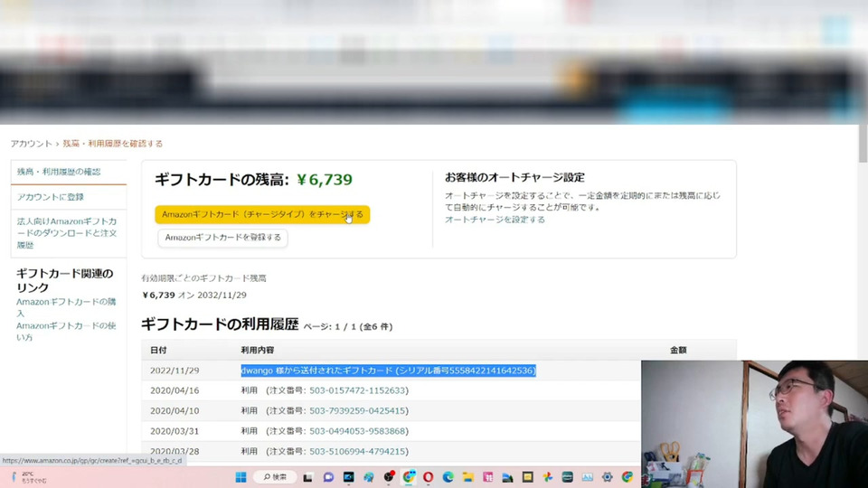Open order 503-7939259-0425415
This screenshot has width=868, height=488.
point(357,411)
